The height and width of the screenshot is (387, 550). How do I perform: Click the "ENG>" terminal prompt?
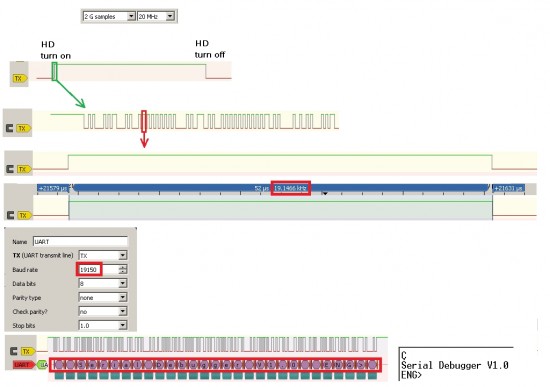point(411,375)
